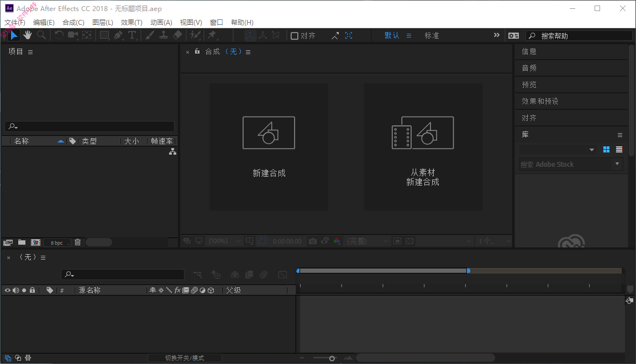The width and height of the screenshot is (636, 364).
Task: Open the 项目 panel menu
Action: (30, 52)
